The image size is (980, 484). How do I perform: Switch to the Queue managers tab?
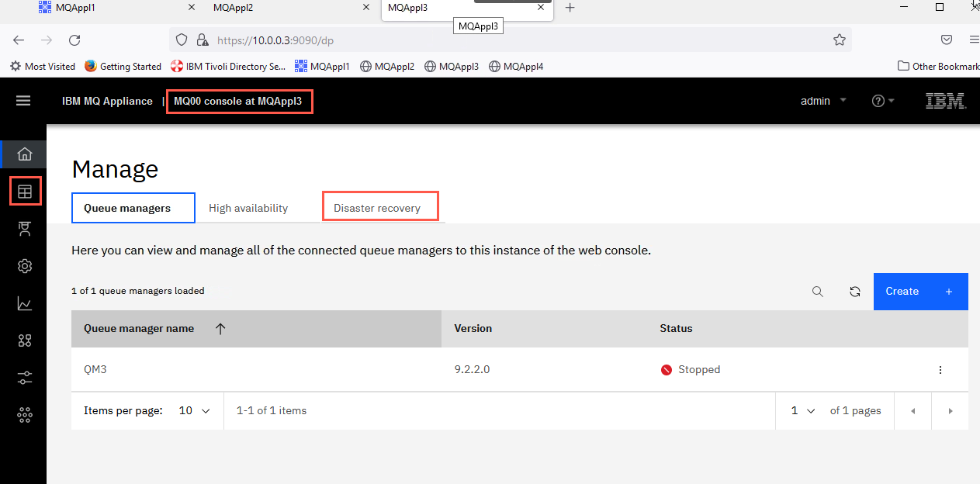coord(133,208)
